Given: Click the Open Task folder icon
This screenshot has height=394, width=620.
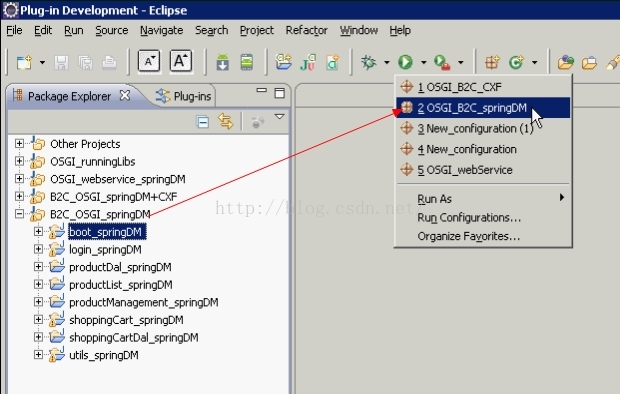Looking at the screenshot, I should [x=589, y=63].
